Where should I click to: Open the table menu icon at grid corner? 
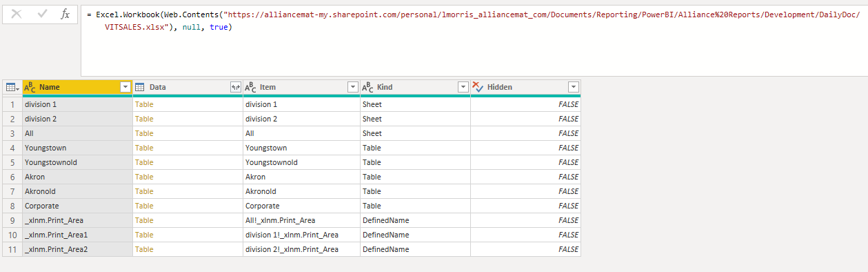coord(12,87)
